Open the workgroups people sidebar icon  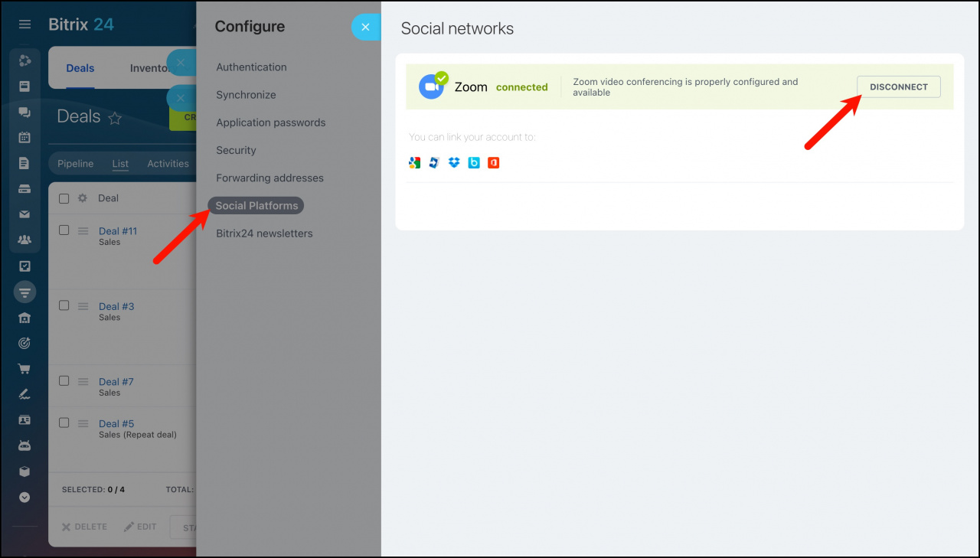point(24,240)
